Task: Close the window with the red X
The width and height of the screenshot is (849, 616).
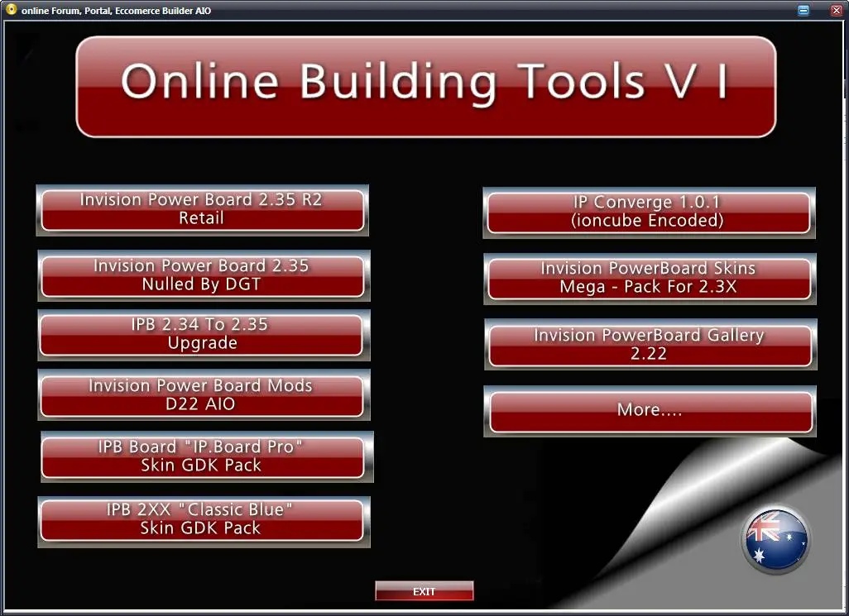Action: coord(837,10)
